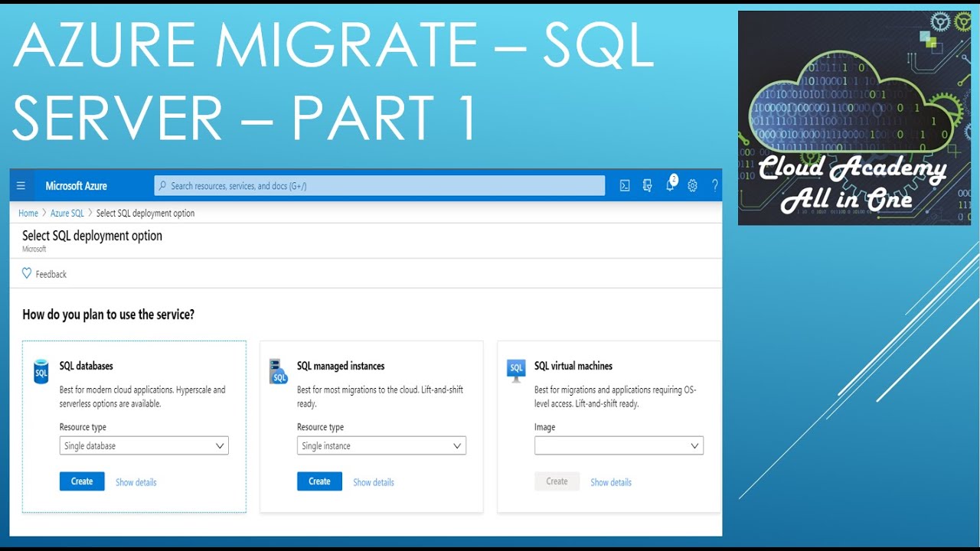
Task: Open the SQL virtual machines Image dropdown
Action: point(619,445)
